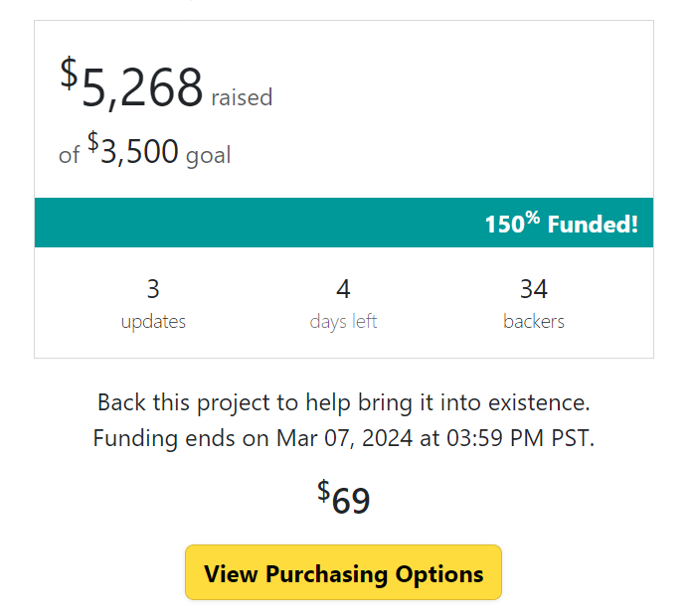690x616 pixels.
Task: Click the View Purchasing Options button
Action: (343, 573)
